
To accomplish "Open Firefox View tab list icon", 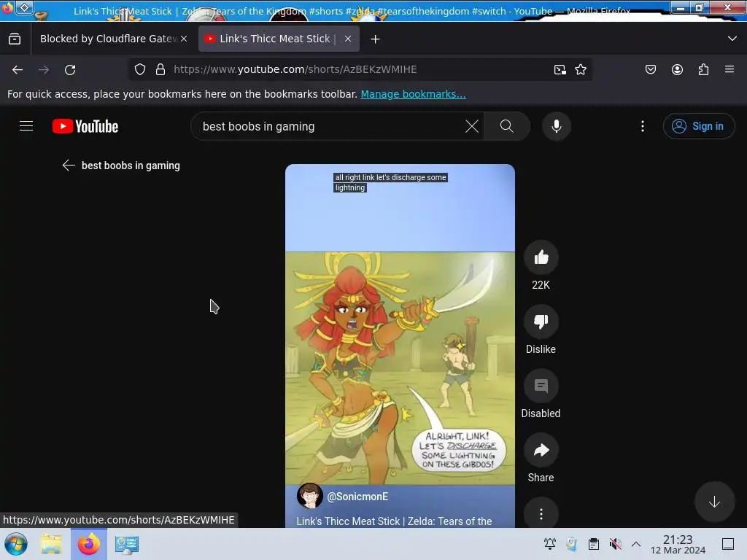I will click(15, 39).
